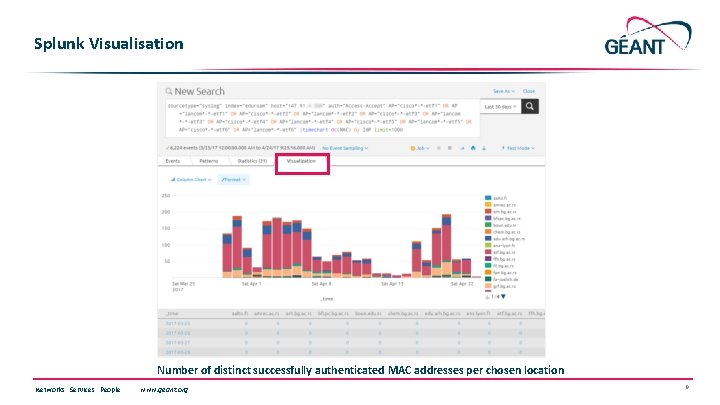Click the 2017-03-25 table row link

coord(178,324)
